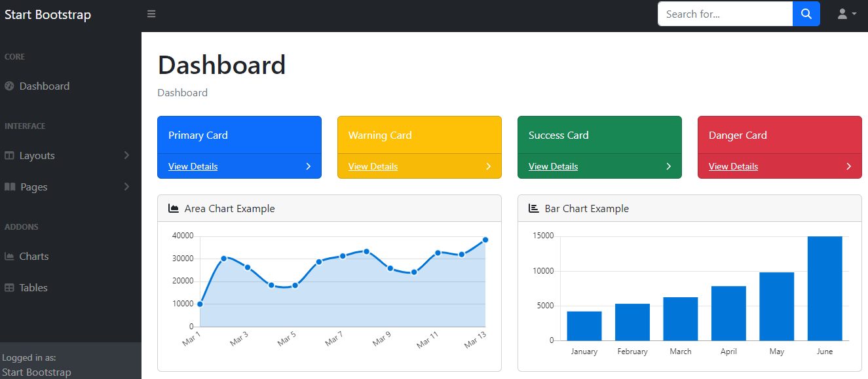Click the Start Bootstrap brand link
Viewport: 868px width, 379px height.
point(48,14)
